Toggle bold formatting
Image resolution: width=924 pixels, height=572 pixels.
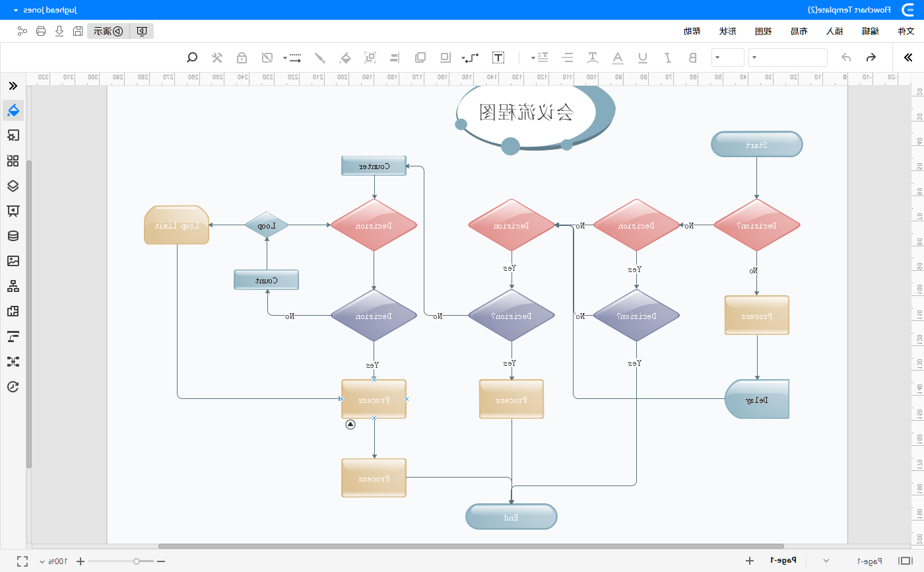[692, 57]
